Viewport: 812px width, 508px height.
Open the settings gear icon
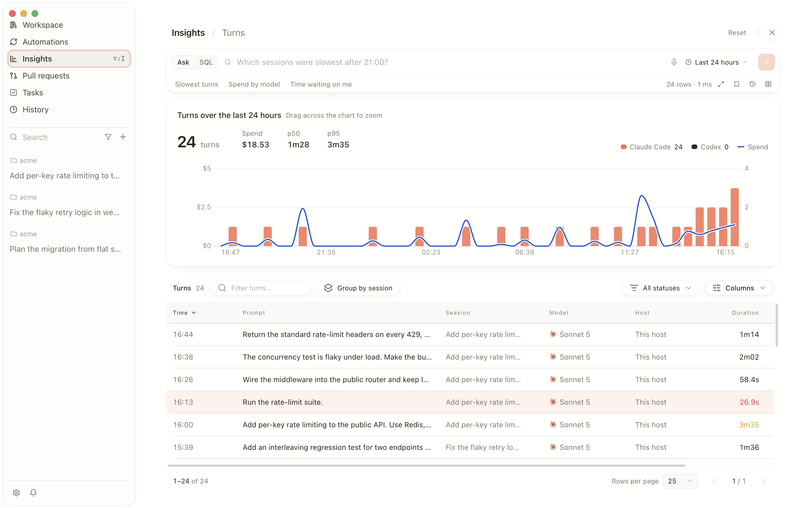pyautogui.click(x=16, y=492)
